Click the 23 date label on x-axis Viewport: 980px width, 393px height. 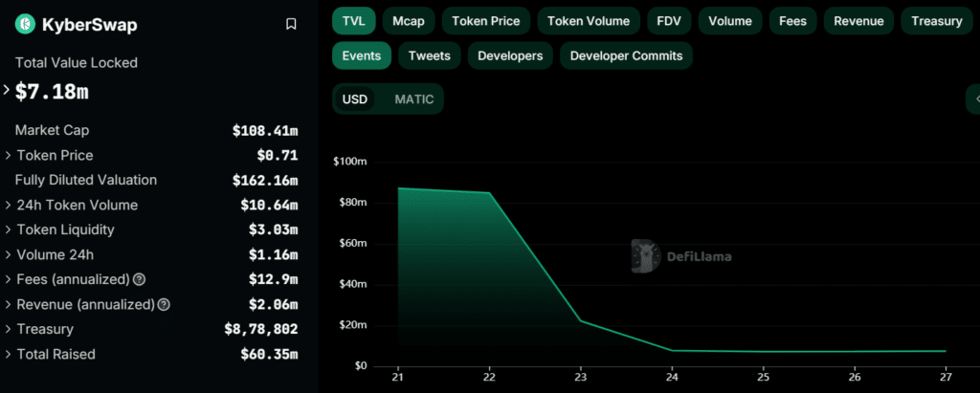click(581, 378)
